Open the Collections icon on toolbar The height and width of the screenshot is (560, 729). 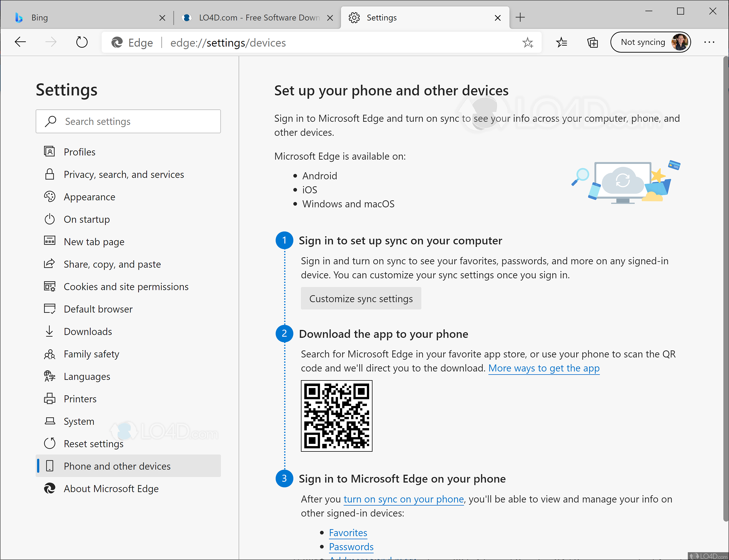[593, 42]
